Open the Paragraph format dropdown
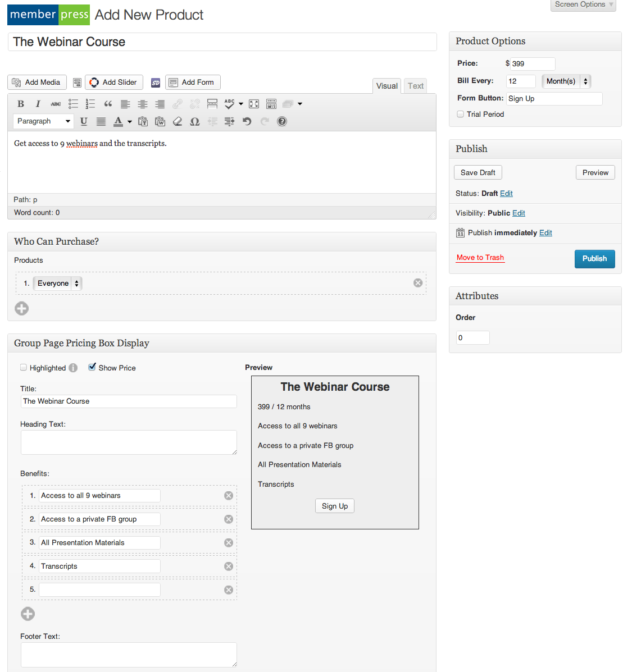Image resolution: width=623 pixels, height=672 pixels. pos(44,121)
